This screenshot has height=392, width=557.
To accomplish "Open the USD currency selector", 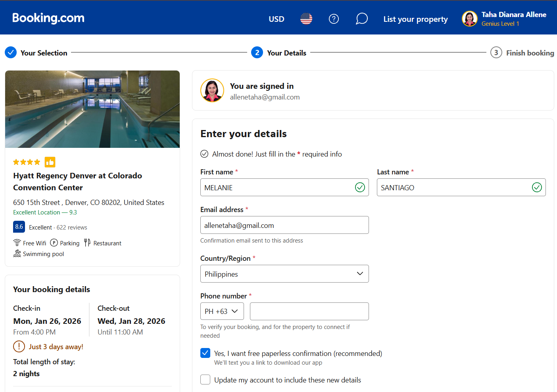I will [x=277, y=19].
